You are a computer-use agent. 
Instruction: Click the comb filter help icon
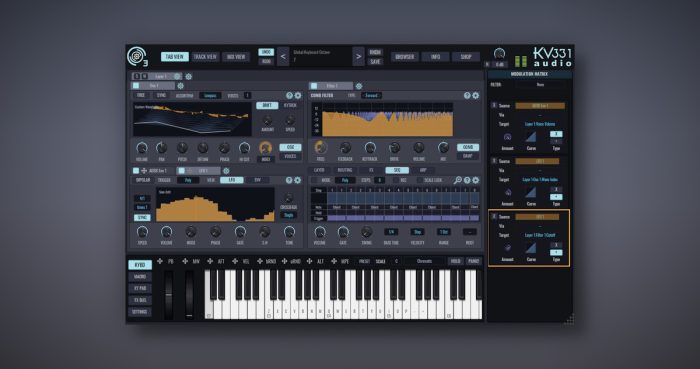tap(467, 95)
